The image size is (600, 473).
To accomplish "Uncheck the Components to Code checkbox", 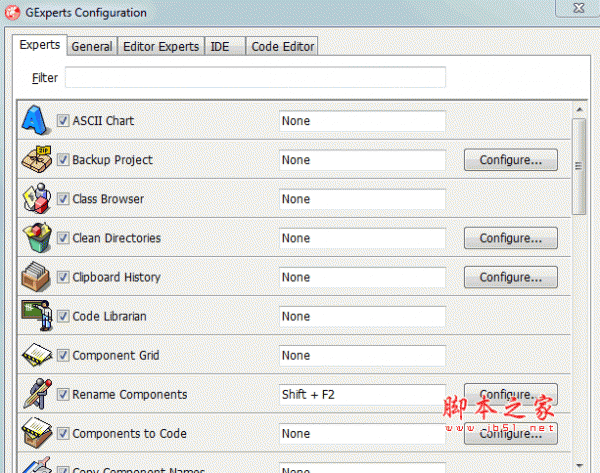I will point(63,433).
